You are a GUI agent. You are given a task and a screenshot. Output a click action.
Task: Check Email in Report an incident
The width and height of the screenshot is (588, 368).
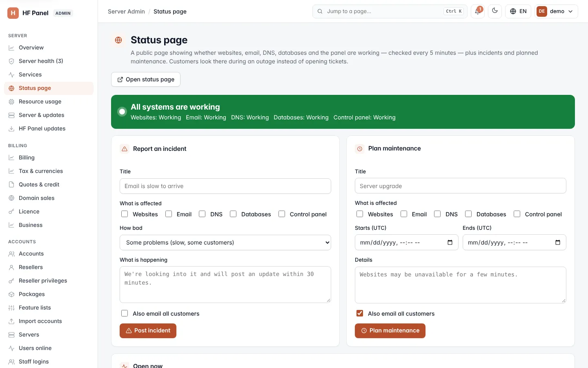coord(169,214)
